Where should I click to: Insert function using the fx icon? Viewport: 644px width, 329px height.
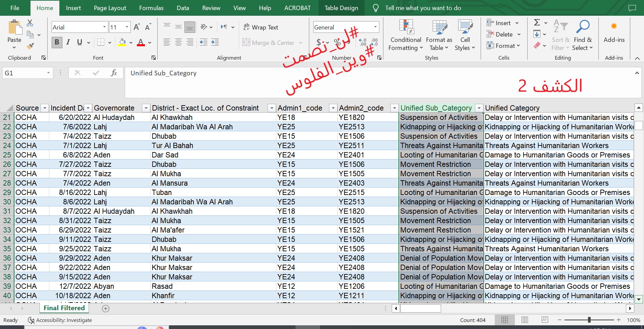(114, 73)
